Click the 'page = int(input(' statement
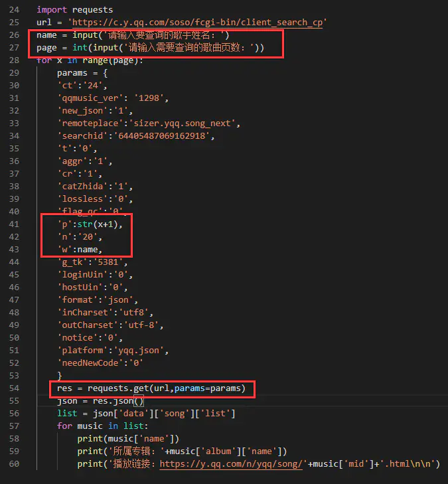 click(150, 48)
